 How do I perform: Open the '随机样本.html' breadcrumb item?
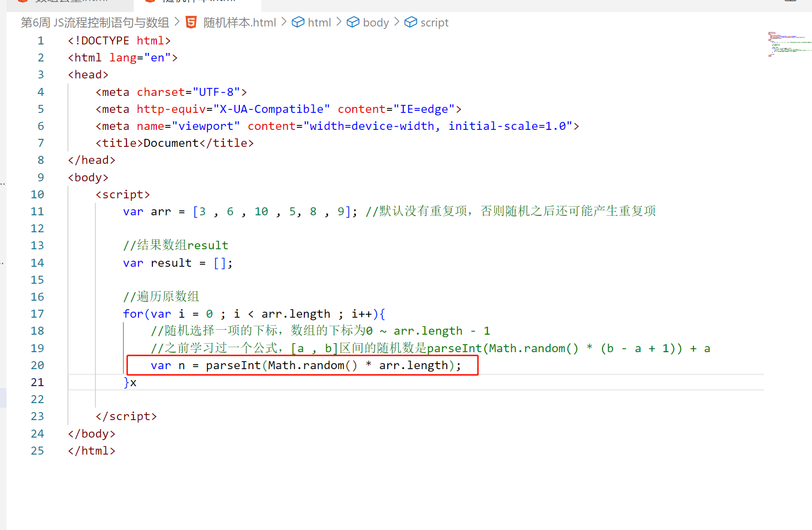(x=240, y=22)
